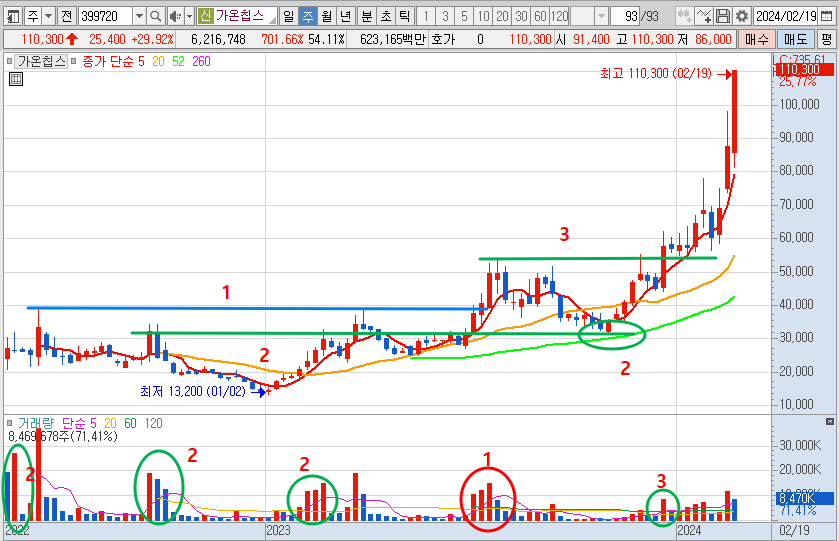Save chart with floppy disk icon

coord(723,17)
